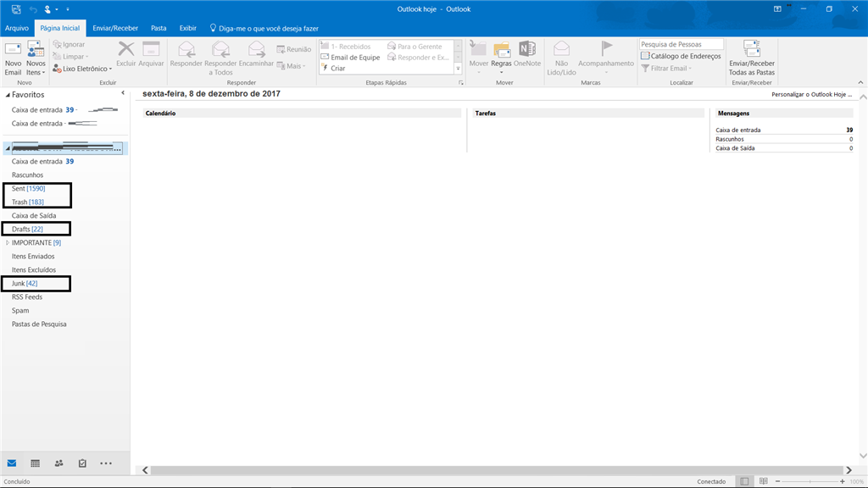Open Caixa de entrada in Mensagens
Viewport: 868px width, 488px height.
(738, 130)
